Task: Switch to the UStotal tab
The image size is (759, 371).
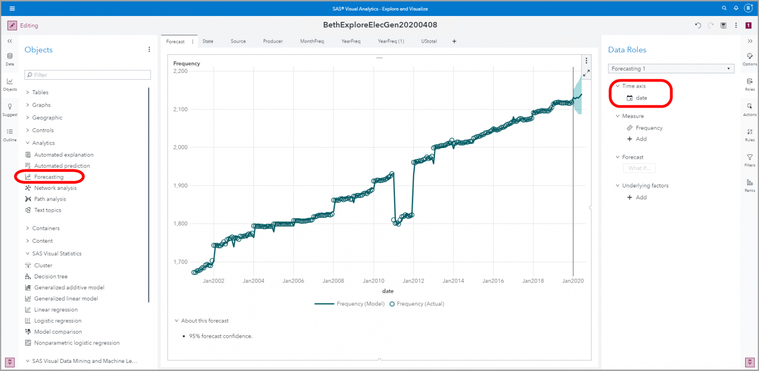Action: tap(429, 42)
